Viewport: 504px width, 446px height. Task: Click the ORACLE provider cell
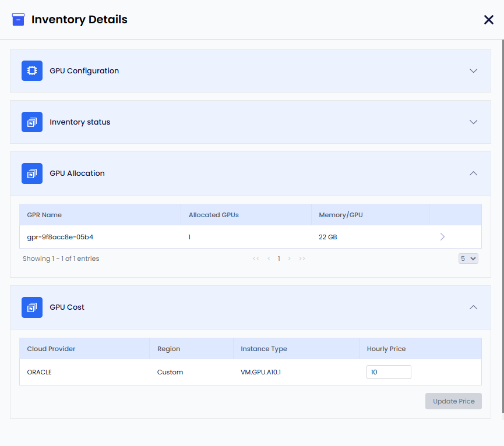pos(39,372)
